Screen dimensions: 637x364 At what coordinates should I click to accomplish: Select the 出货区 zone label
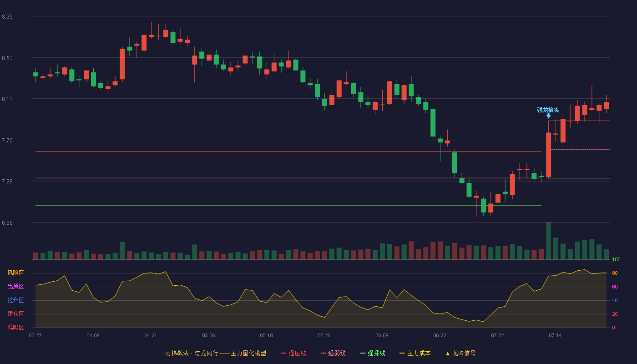coord(15,287)
